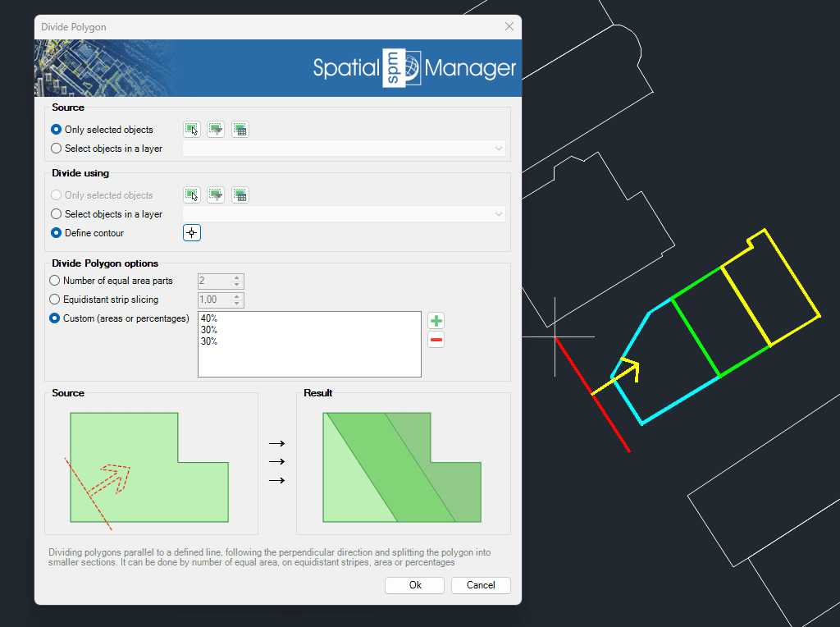Select Custom (areas or percentages) option
Viewport: 840px width, 627px height.
pyautogui.click(x=119, y=318)
